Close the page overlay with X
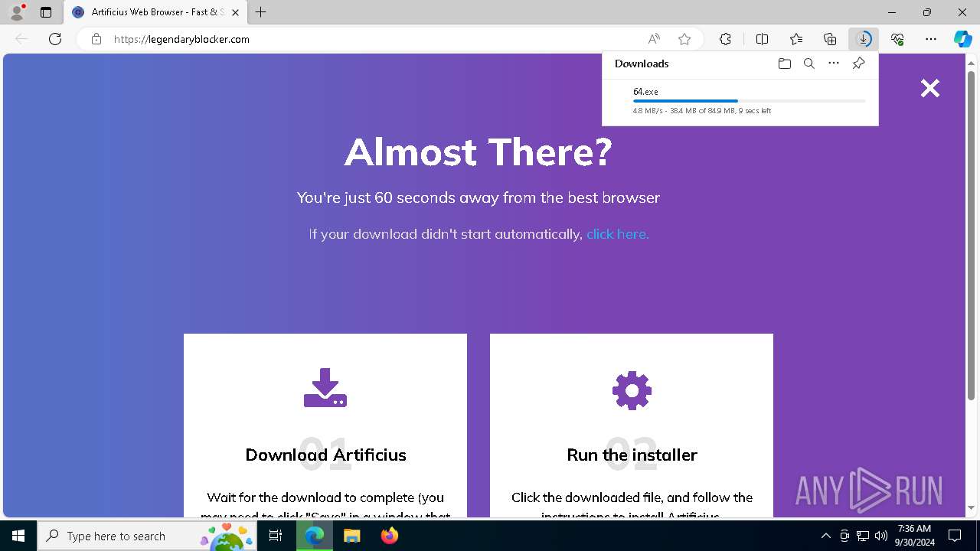Image resolution: width=980 pixels, height=551 pixels. click(930, 89)
